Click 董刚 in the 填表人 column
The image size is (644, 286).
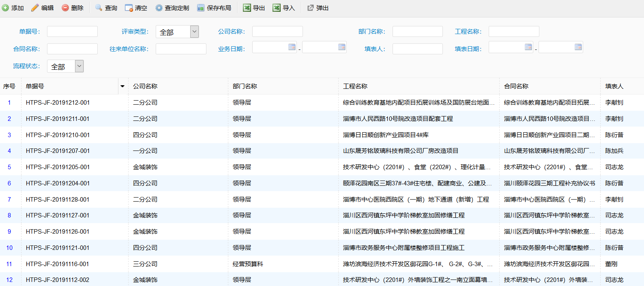tap(612, 264)
